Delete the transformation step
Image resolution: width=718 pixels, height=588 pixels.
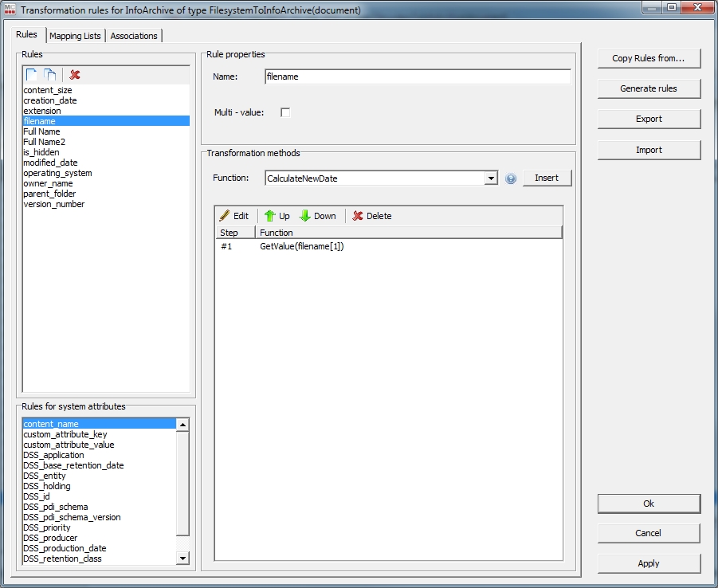[372, 216]
